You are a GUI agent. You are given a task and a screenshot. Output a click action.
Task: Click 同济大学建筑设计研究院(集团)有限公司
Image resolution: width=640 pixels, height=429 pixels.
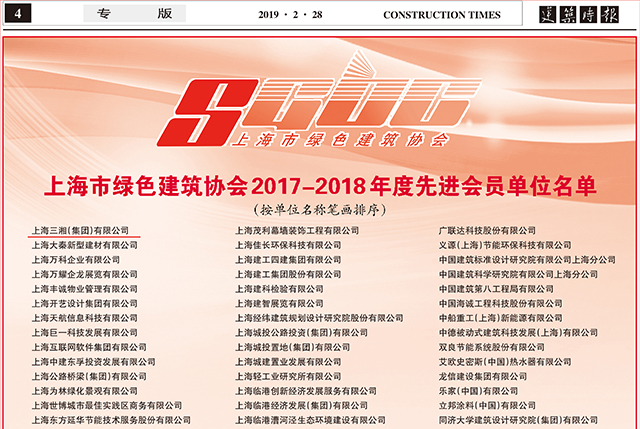pyautogui.click(x=518, y=420)
